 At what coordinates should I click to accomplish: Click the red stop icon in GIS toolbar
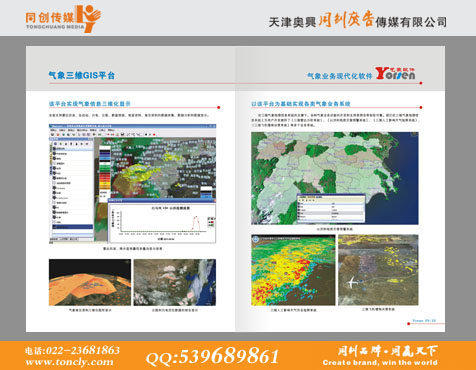(x=154, y=134)
